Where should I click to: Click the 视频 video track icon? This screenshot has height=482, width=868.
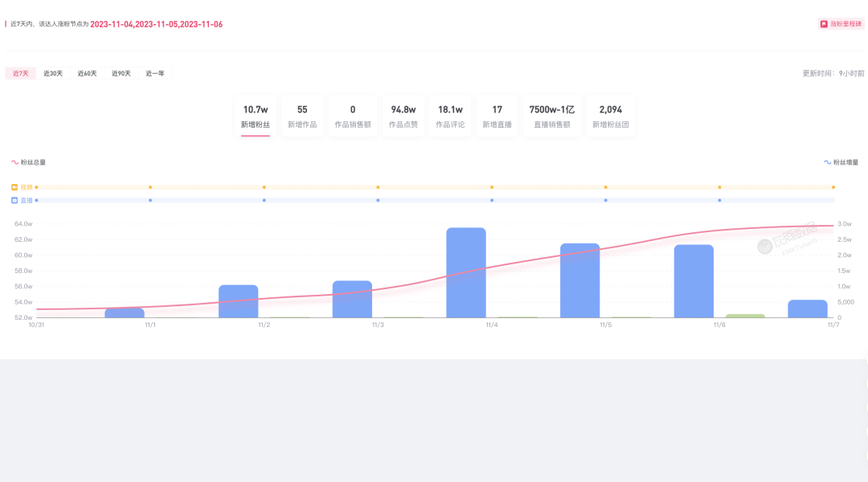[x=14, y=187]
